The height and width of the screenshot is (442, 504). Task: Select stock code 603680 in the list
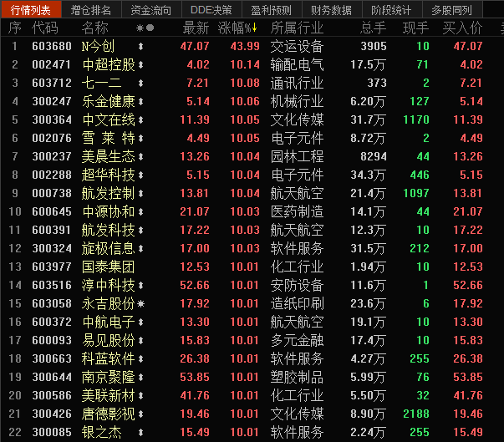coord(51,46)
